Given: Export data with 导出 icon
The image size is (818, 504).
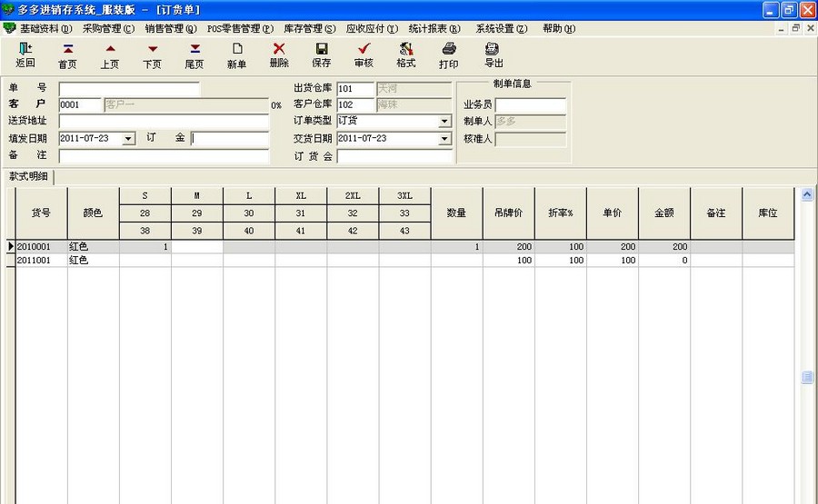Looking at the screenshot, I should coord(494,55).
